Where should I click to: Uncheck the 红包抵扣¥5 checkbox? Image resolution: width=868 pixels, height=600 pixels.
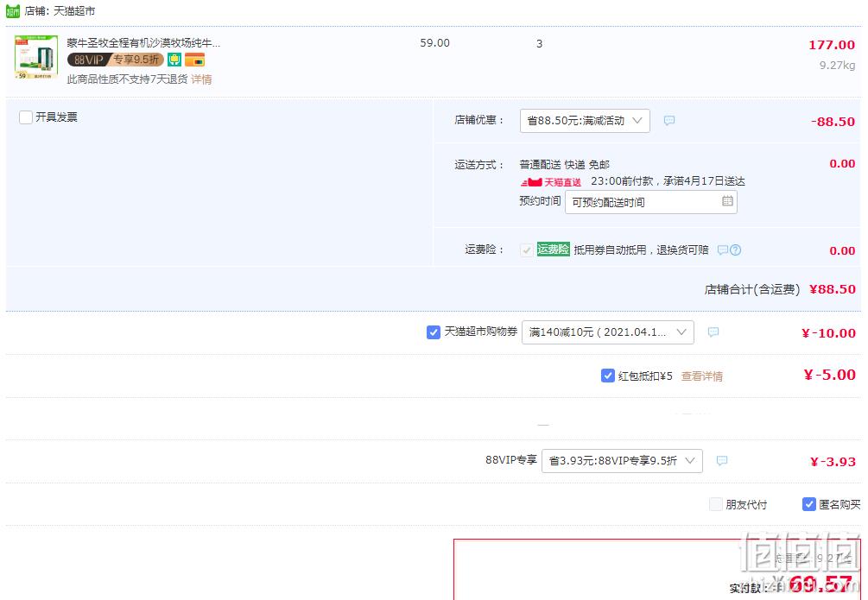click(x=607, y=376)
